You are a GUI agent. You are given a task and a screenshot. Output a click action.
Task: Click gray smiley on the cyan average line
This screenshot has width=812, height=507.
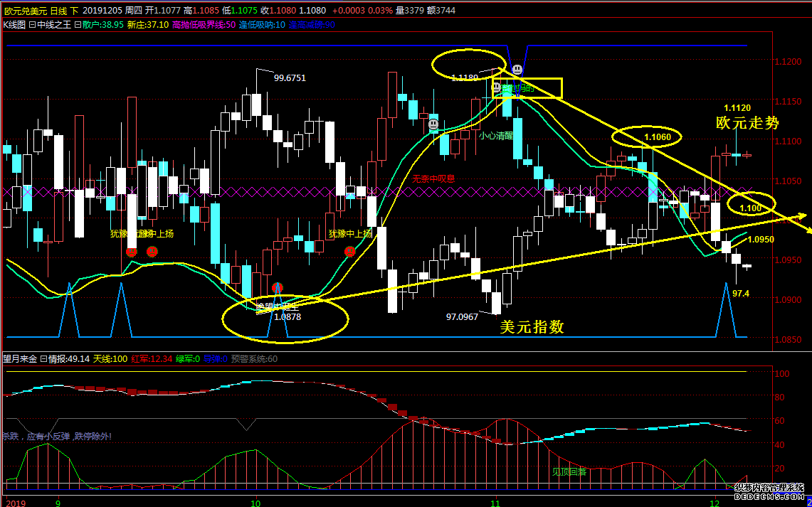433,124
